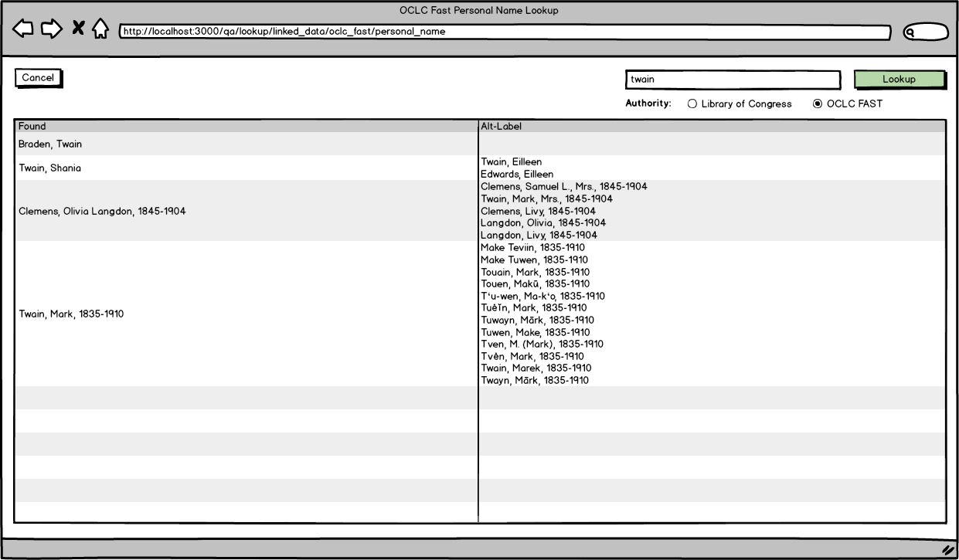The width and height of the screenshot is (959, 560).
Task: Click alt-label Tuwen, Make, 1835-1910
Action: pyautogui.click(x=536, y=333)
